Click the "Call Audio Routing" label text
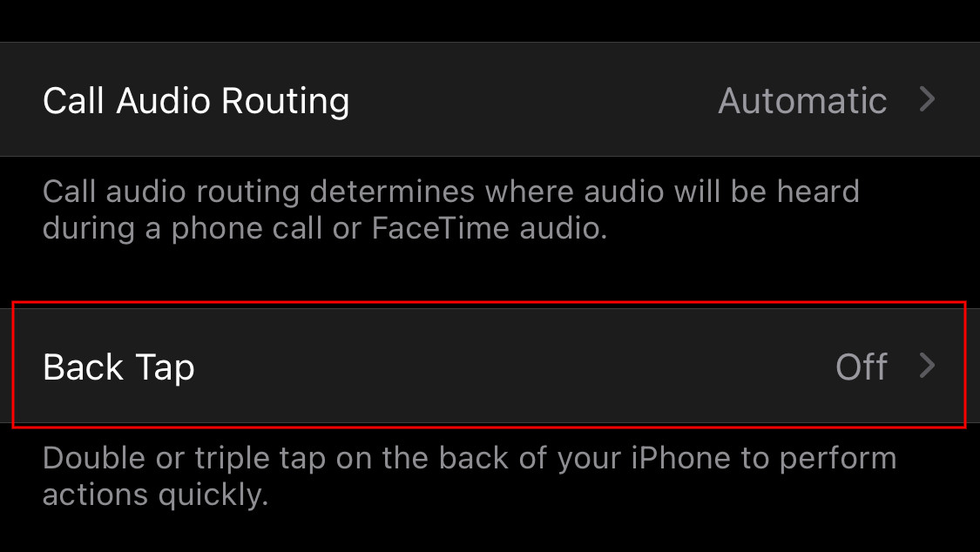Viewport: 980px width, 552px height. [196, 101]
